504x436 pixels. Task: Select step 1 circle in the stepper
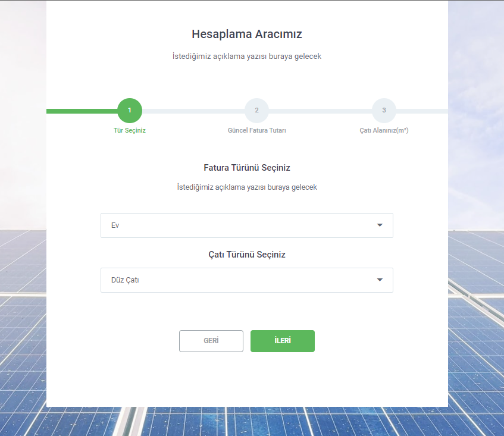click(130, 111)
